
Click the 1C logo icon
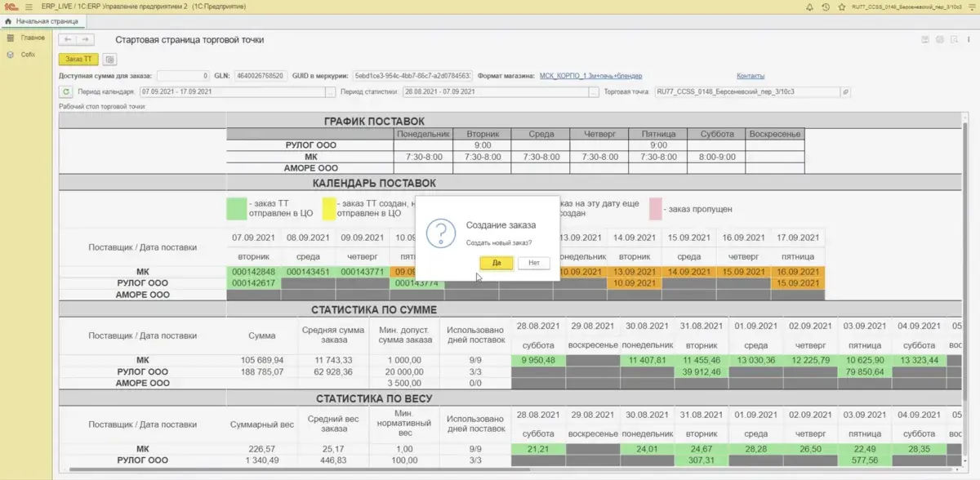click(11, 7)
